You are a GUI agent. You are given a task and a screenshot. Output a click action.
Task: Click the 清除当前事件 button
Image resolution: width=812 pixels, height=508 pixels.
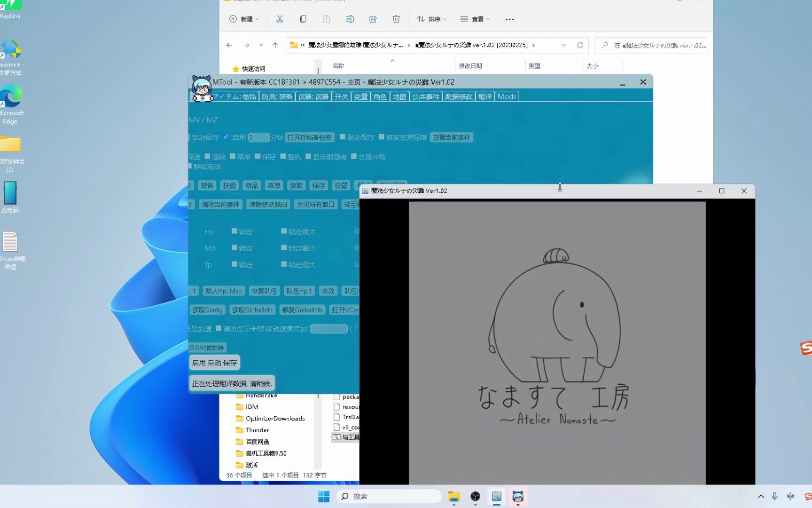tap(220, 204)
